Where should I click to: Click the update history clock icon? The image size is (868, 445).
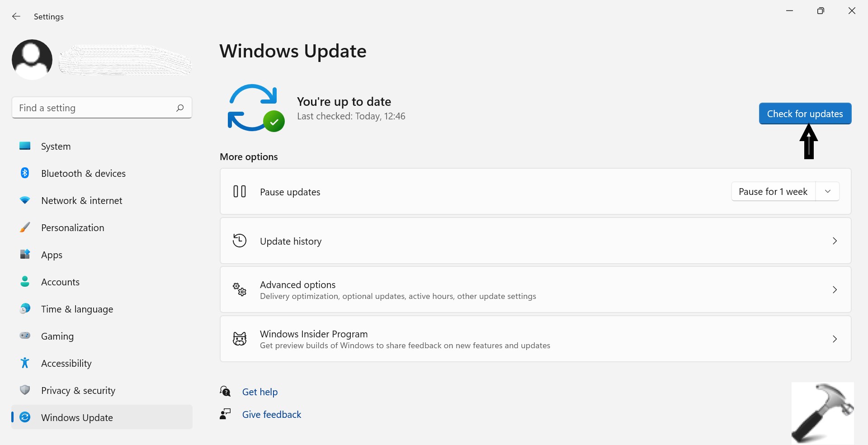[240, 241]
